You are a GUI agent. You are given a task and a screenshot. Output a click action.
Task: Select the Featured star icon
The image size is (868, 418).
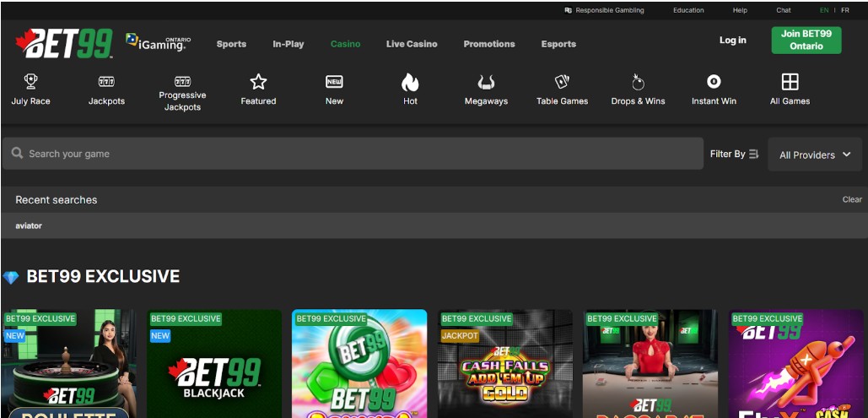pyautogui.click(x=258, y=82)
